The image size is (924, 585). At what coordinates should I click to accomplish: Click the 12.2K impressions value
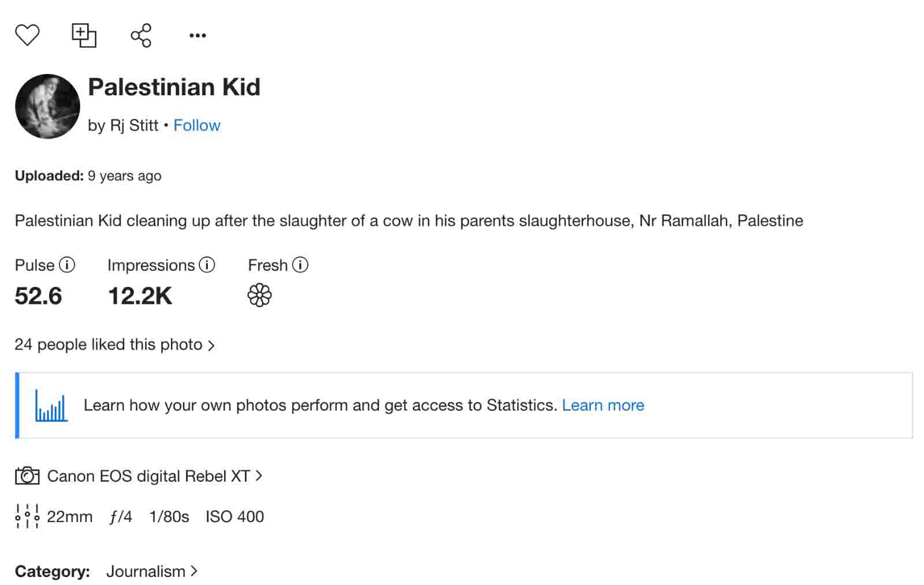point(140,296)
